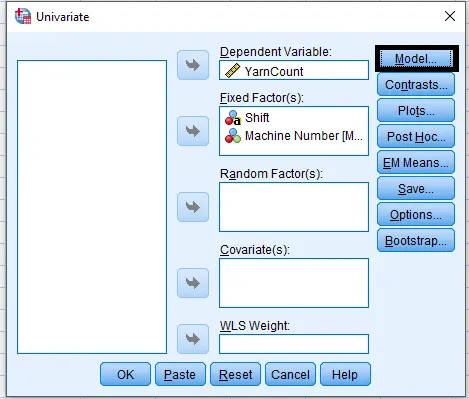Click the arrow button beside Fixed Factor(s)
The height and width of the screenshot is (399, 469).
(x=193, y=131)
